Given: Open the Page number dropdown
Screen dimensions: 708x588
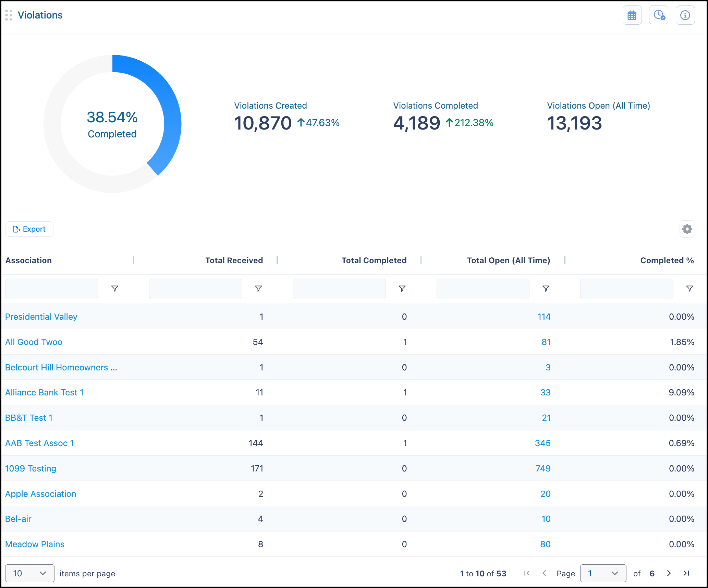Looking at the screenshot, I should click(603, 573).
